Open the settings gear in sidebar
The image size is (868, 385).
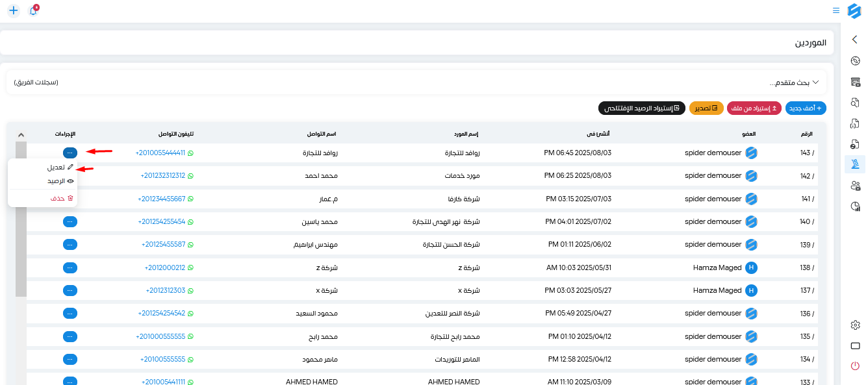click(855, 325)
